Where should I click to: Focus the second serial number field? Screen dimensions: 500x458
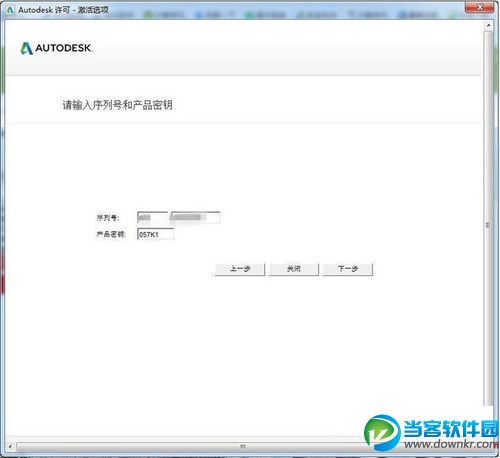pyautogui.click(x=196, y=218)
